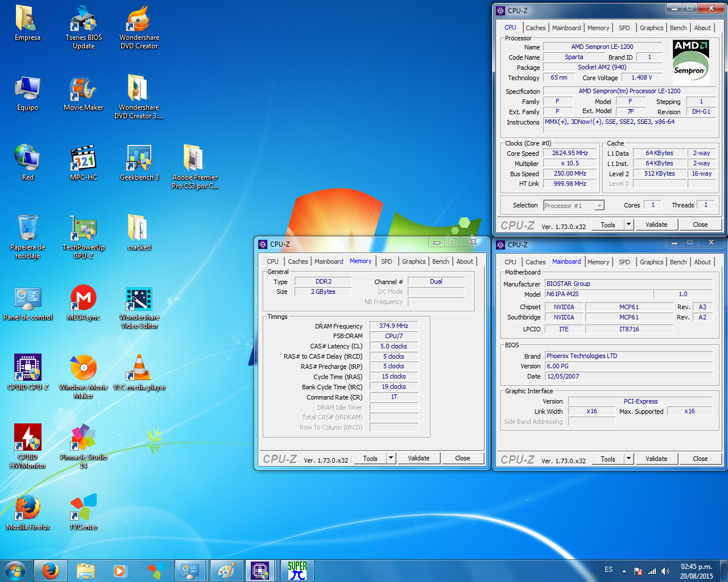Open Tools dropdown arrow in Memory window
This screenshot has width=728, height=582.
click(x=391, y=458)
